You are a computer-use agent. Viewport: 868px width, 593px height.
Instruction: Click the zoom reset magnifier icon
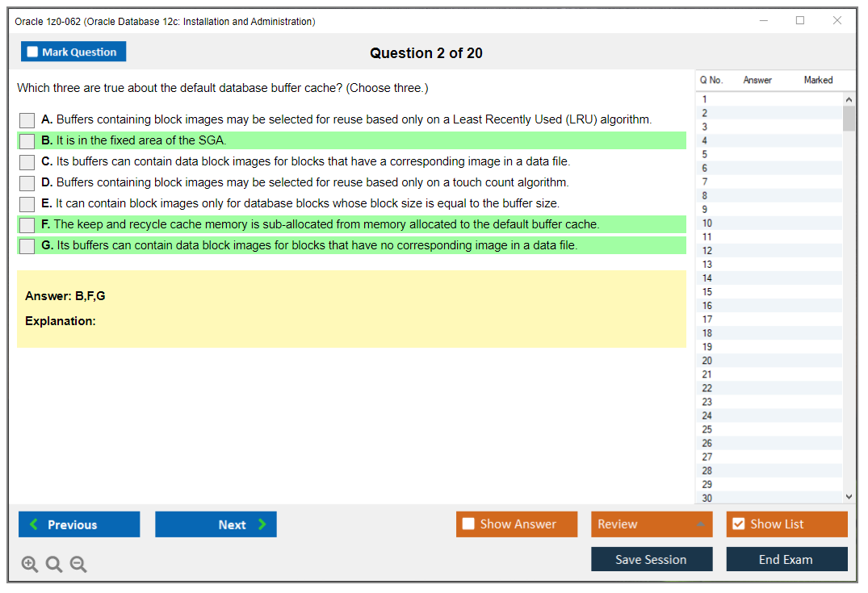coord(54,565)
